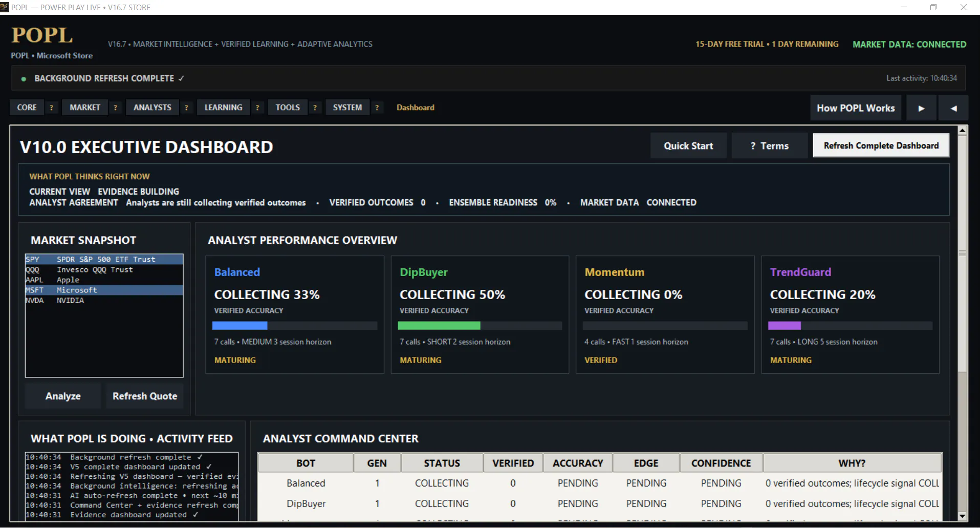Open the help icon next to CORE
This screenshot has width=980, height=528.
coord(51,108)
